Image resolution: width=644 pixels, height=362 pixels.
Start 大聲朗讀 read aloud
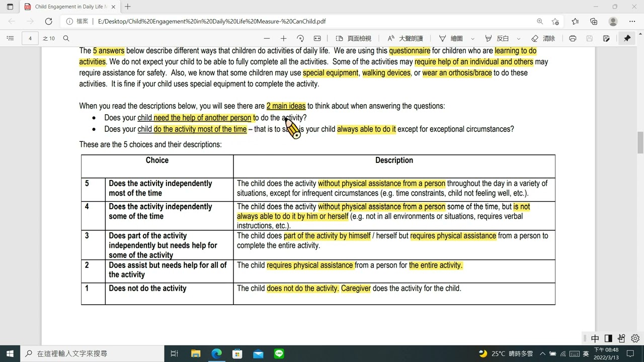pos(405,38)
